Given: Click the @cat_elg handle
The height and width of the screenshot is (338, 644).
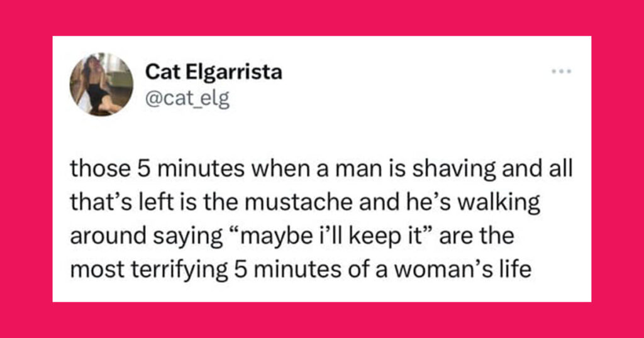Looking at the screenshot, I should coord(187,99).
